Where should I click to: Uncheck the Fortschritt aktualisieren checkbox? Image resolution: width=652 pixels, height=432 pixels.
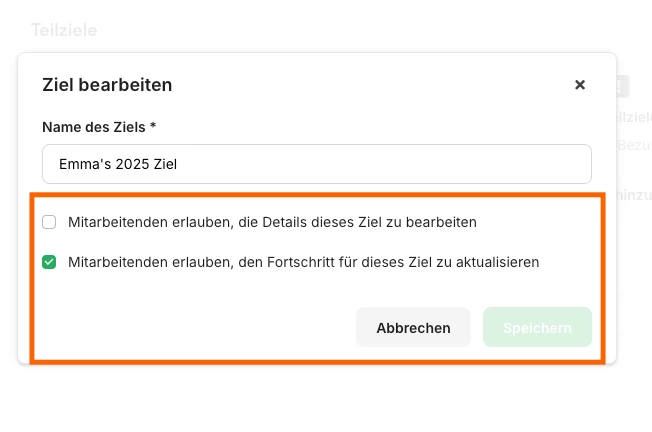coord(49,263)
